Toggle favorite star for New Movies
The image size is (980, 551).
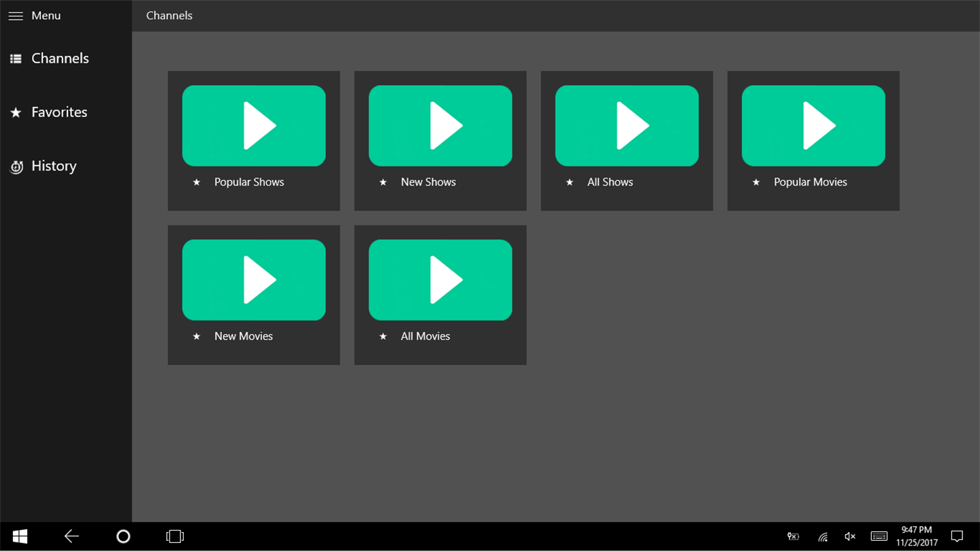[x=197, y=337]
